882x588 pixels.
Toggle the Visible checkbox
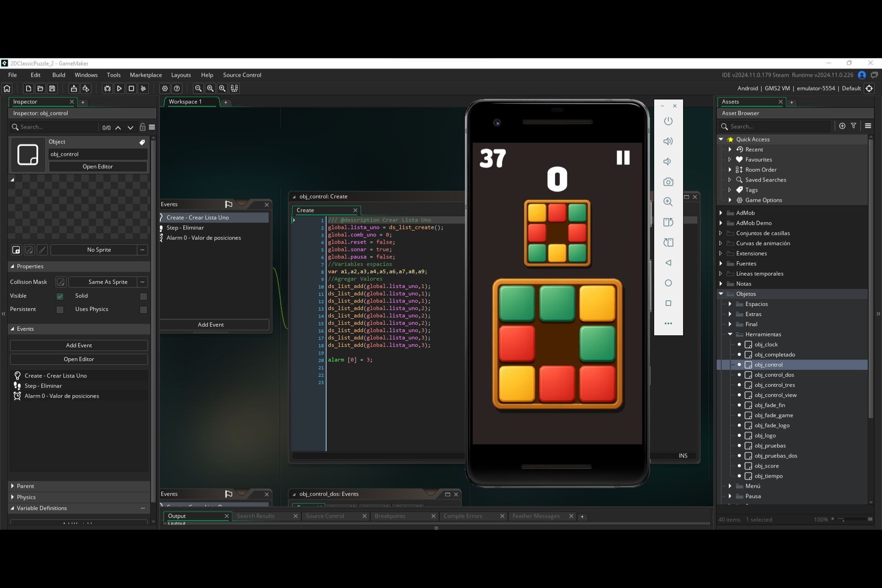[60, 296]
